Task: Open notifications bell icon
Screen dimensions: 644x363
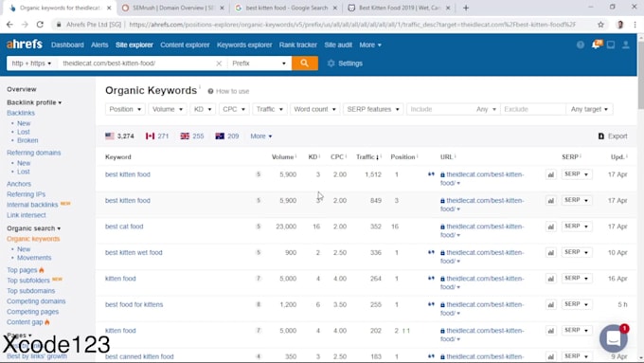Action: 596,45
